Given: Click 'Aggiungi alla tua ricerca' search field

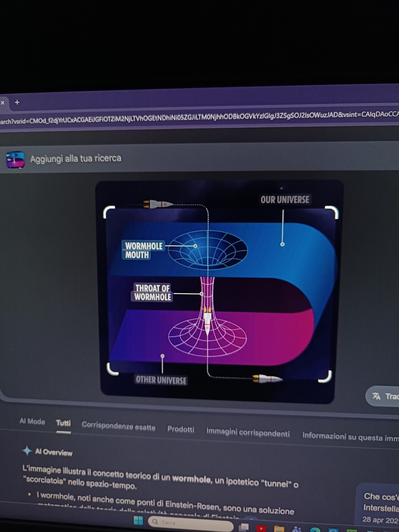Looking at the screenshot, I should tap(76, 159).
